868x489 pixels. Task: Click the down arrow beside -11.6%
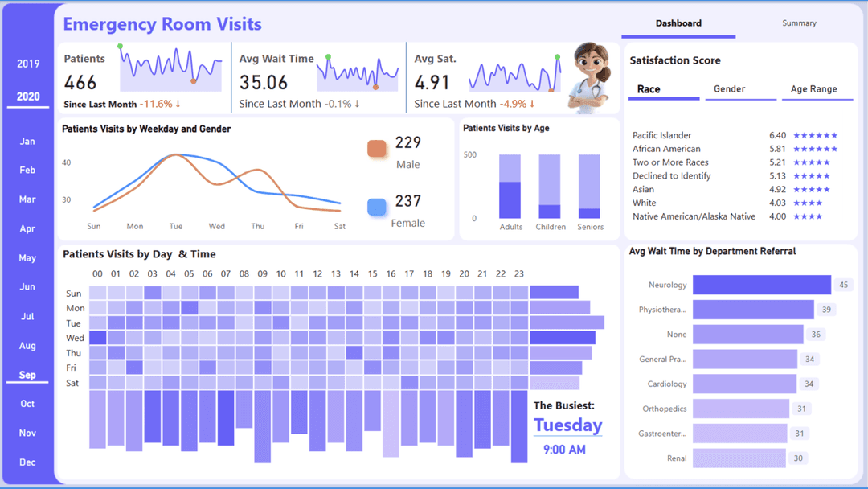tap(178, 104)
